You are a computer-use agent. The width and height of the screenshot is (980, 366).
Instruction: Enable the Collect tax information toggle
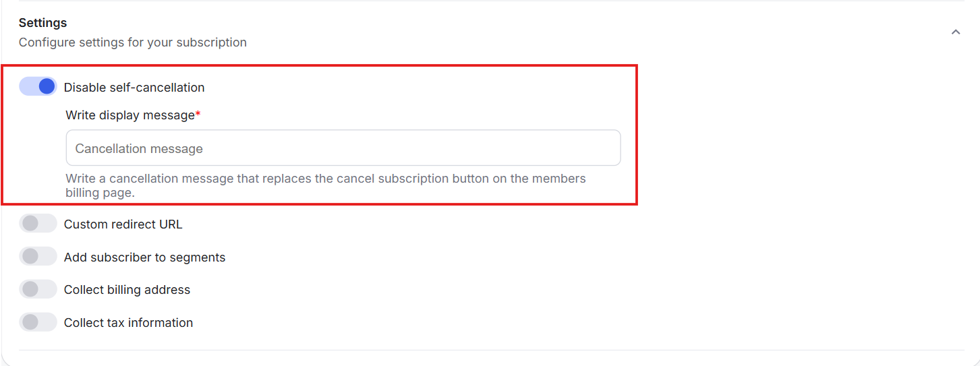(38, 322)
